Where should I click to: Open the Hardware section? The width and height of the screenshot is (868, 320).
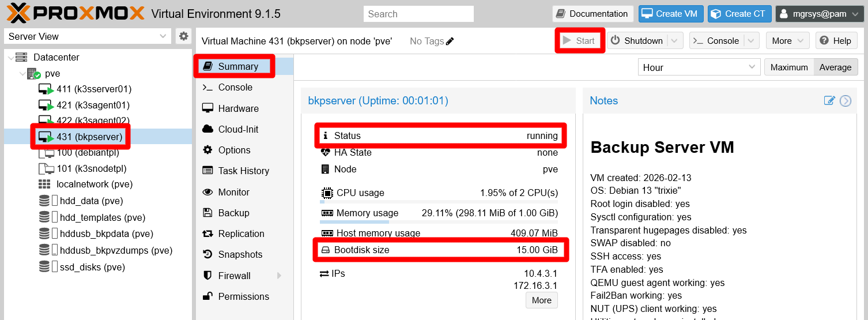click(x=244, y=108)
